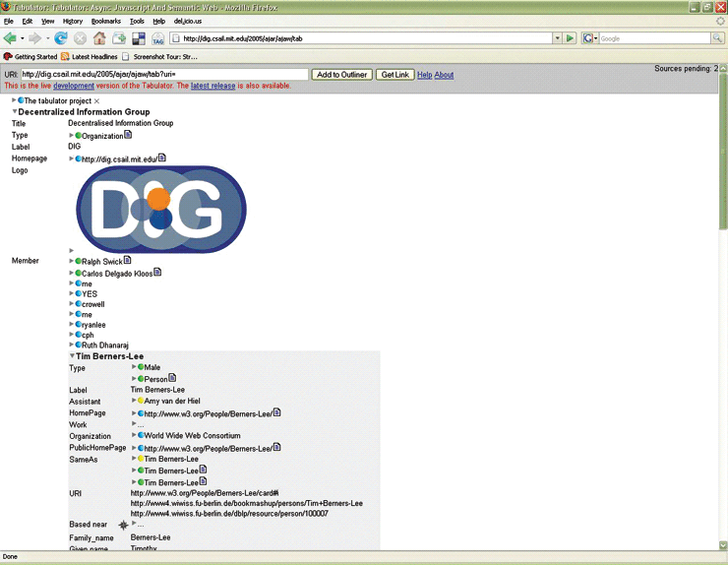This screenshot has width=728, height=565.
Task: Open the Help link
Action: (x=424, y=75)
